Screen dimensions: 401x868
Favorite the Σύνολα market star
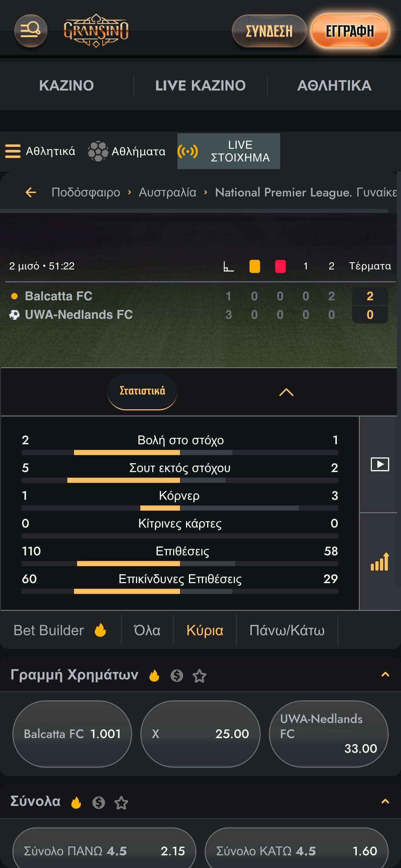[121, 803]
